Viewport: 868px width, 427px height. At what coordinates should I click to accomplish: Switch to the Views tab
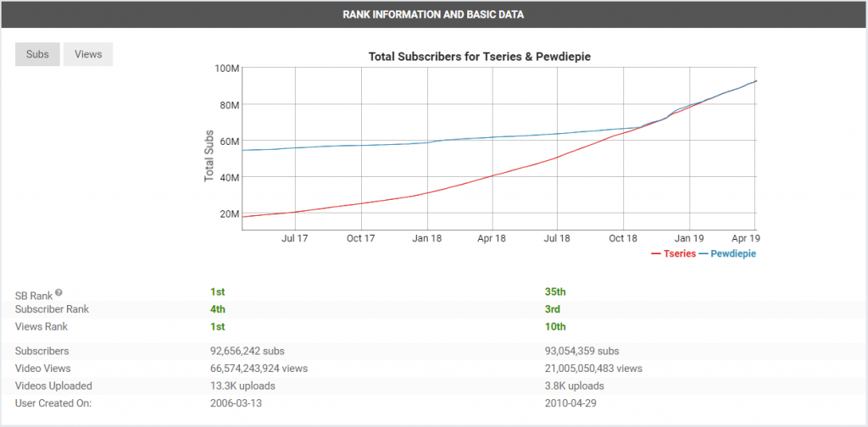[x=88, y=54]
